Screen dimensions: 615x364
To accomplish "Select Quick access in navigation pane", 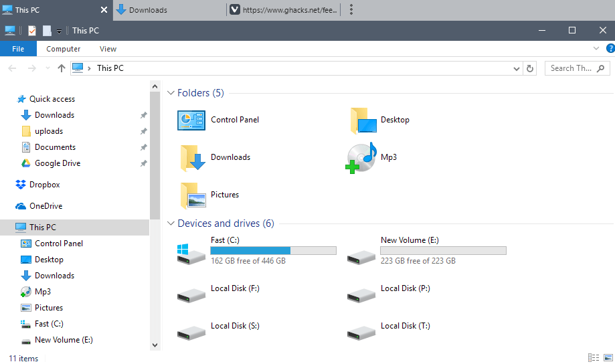I will tap(52, 99).
